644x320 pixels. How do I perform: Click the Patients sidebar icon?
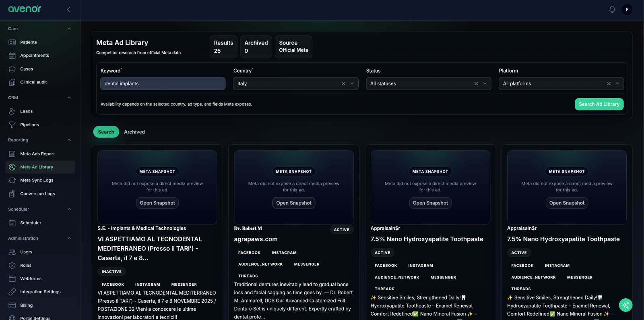[x=12, y=42]
